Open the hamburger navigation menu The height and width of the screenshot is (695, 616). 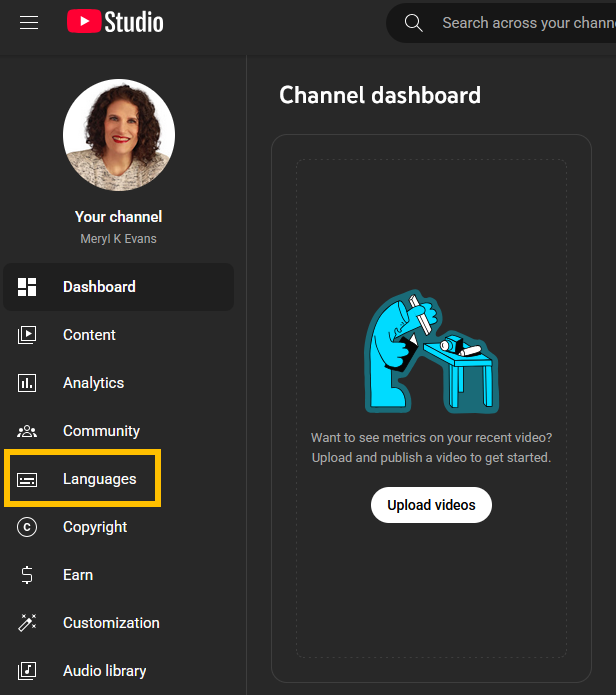(x=29, y=23)
